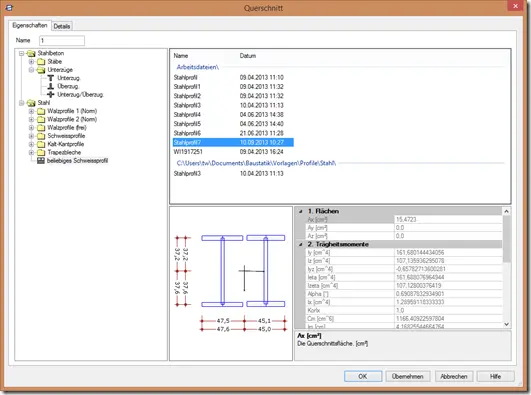Screen dimensions: 531x395
Task: Select Stahlprofil3 under the C:\Users path group
Action: pos(233,173)
